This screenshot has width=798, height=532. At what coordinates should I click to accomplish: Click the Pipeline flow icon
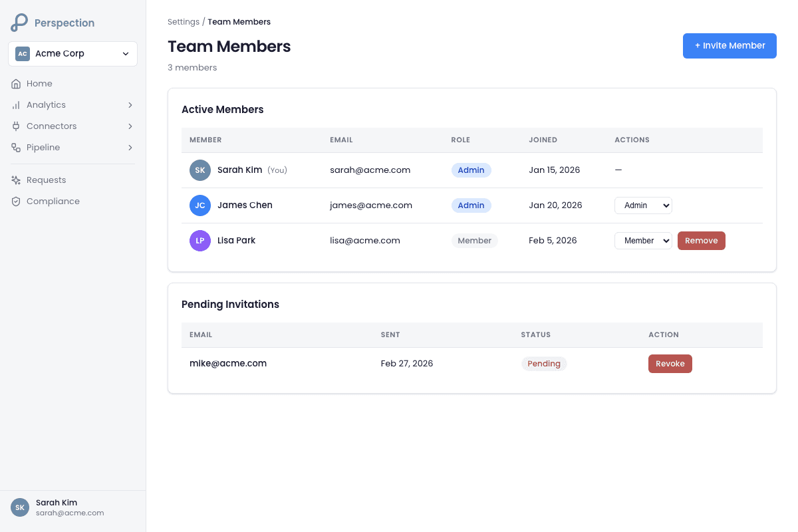(16, 148)
